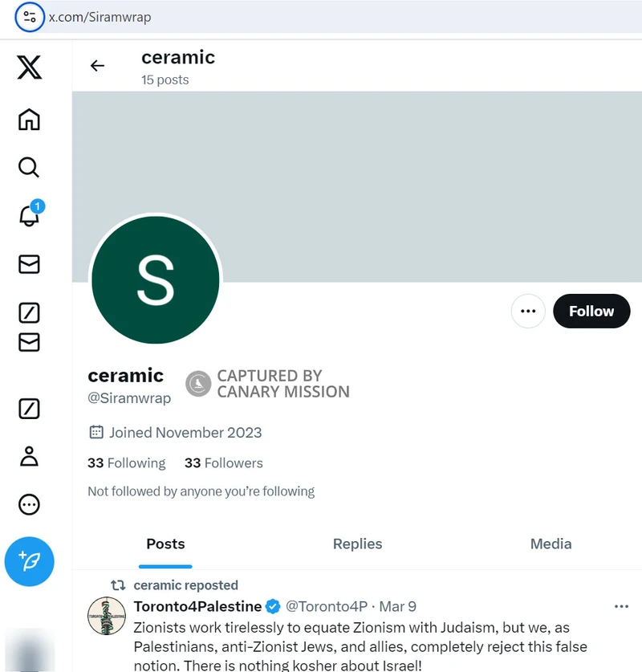Click the X logo in the sidebar

29,67
